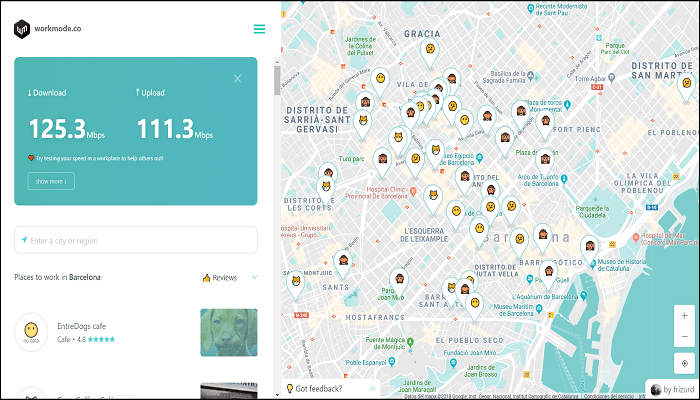The image size is (700, 400).
Task: Center map on my location
Action: point(683,363)
